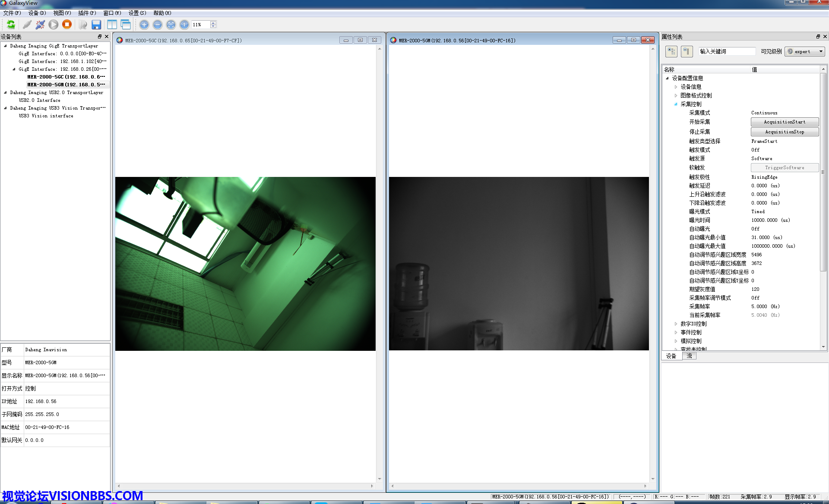Click the blue floppy save image icon
The image size is (829, 504).
point(96,25)
